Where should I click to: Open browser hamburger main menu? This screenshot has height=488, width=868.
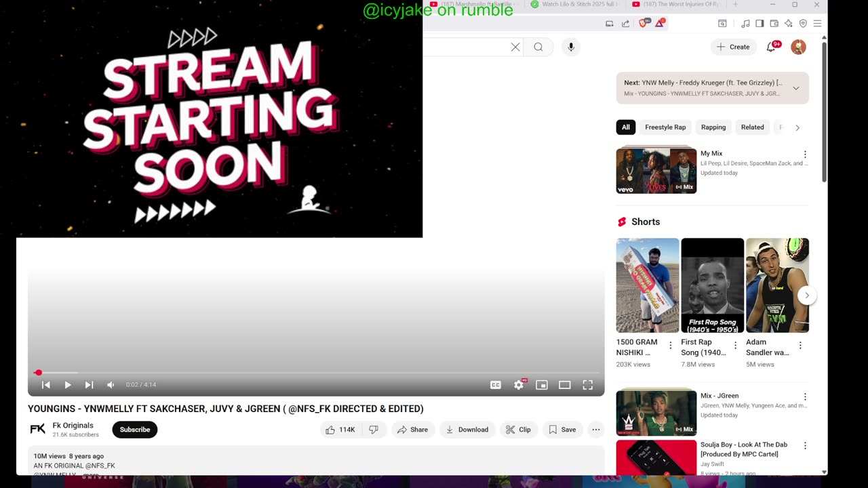click(x=817, y=24)
